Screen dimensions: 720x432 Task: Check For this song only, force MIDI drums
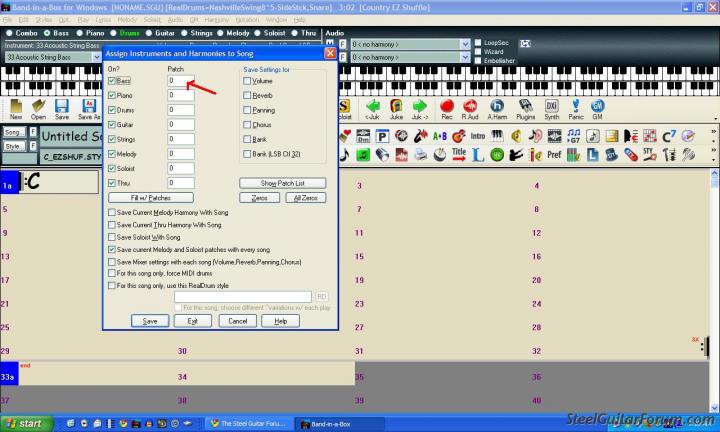(112, 273)
